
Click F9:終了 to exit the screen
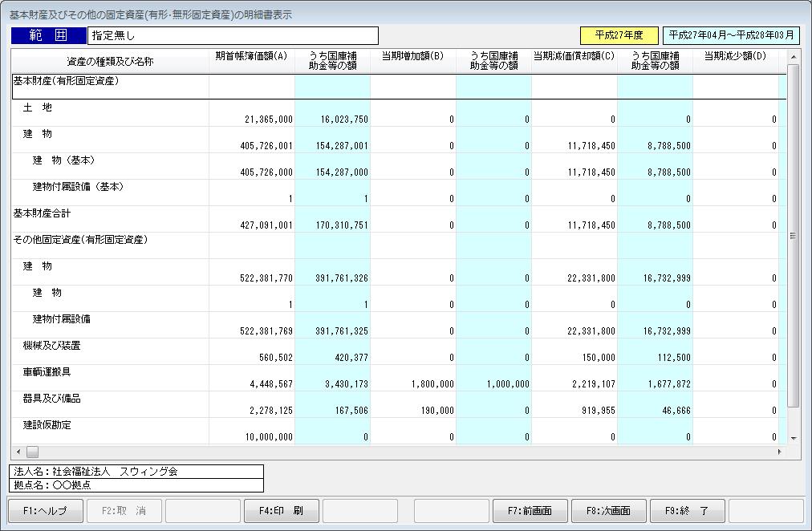tap(686, 511)
